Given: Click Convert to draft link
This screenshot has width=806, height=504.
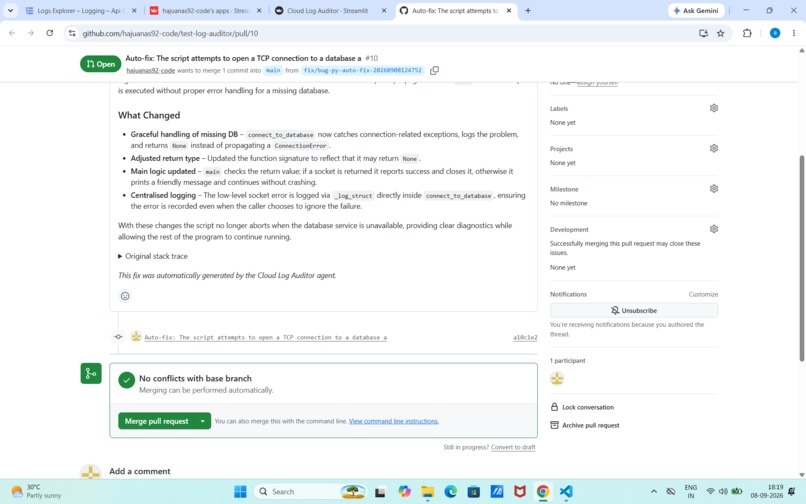Looking at the screenshot, I should [513, 447].
